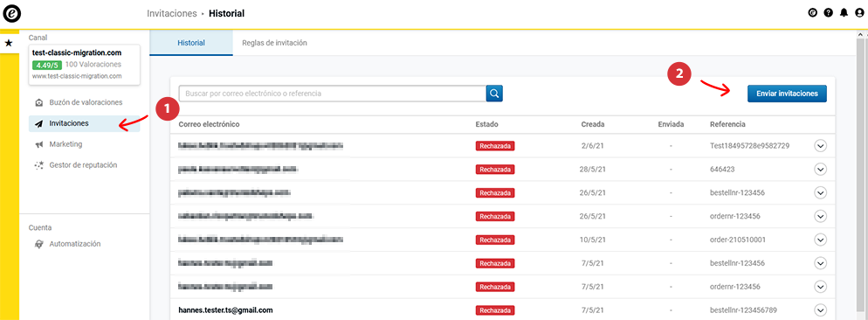Image resolution: width=868 pixels, height=320 pixels.
Task: Click the Referencia column header
Action: (727, 124)
